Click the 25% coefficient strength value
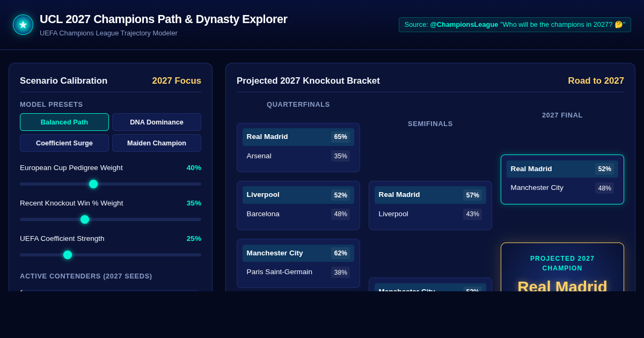 click(x=194, y=239)
